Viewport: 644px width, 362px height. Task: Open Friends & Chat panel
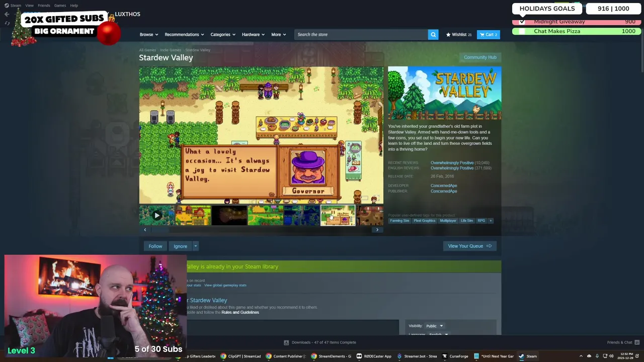point(622,342)
